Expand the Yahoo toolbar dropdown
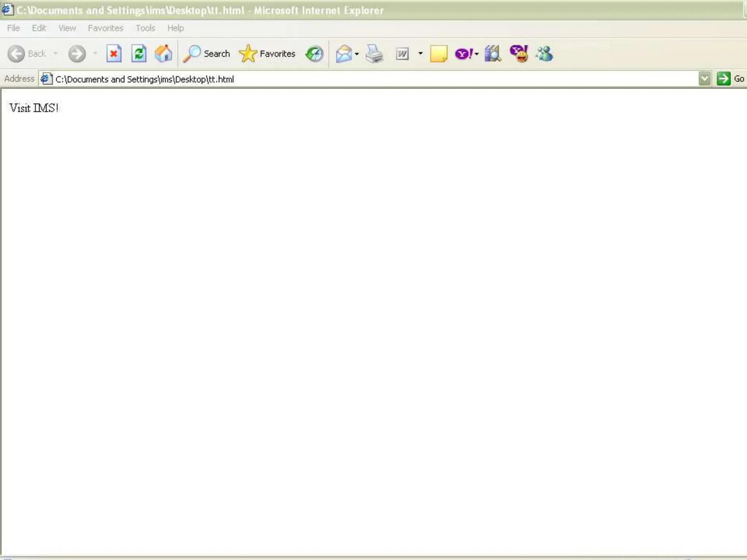The image size is (747, 560). coord(476,54)
